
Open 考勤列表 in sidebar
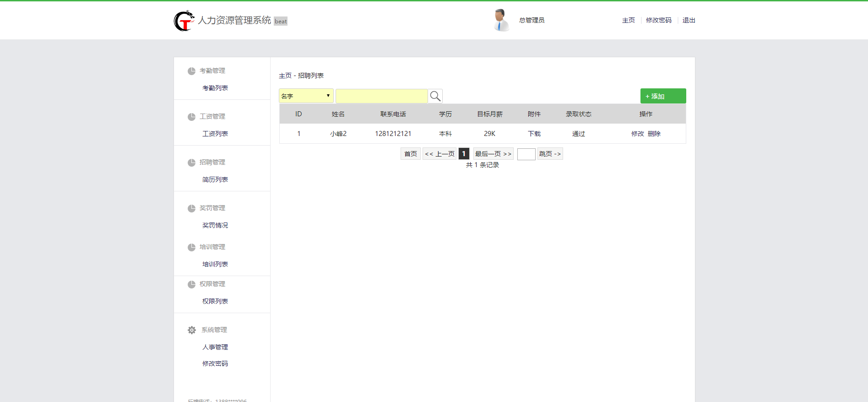(215, 88)
